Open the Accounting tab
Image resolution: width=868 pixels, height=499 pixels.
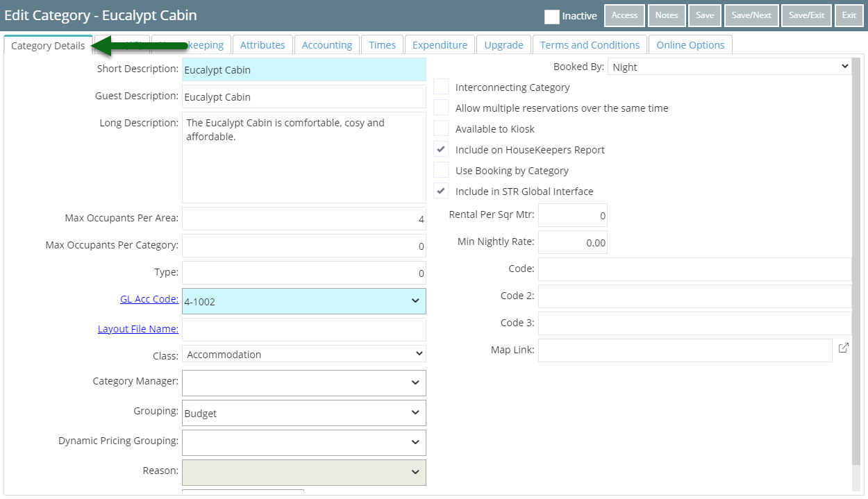[x=327, y=45]
